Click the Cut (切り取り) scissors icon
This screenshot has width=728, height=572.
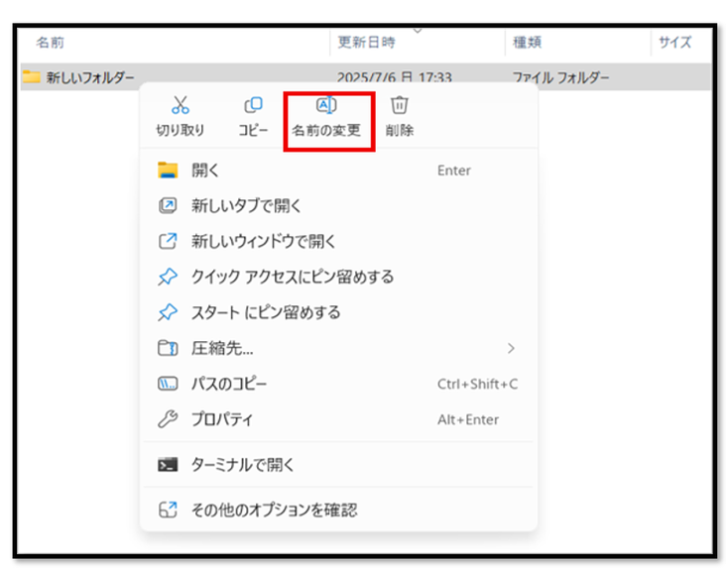(x=181, y=105)
